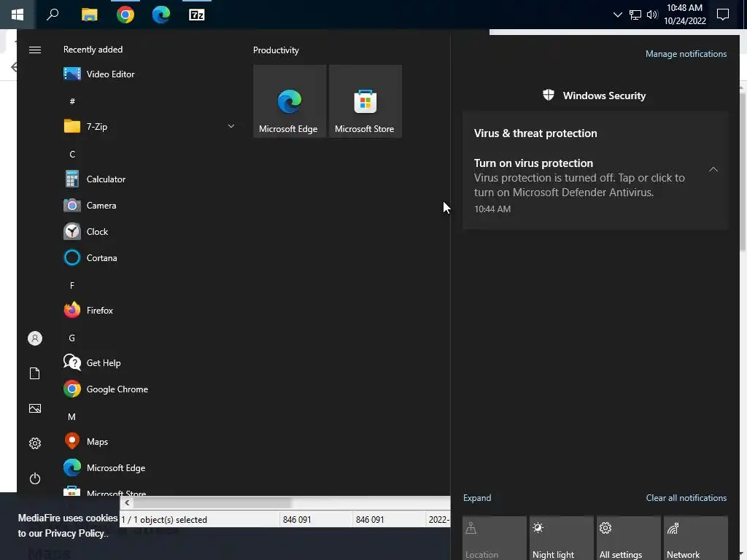
Task: Collapse the virus protection notification chevron
Action: tap(713, 169)
